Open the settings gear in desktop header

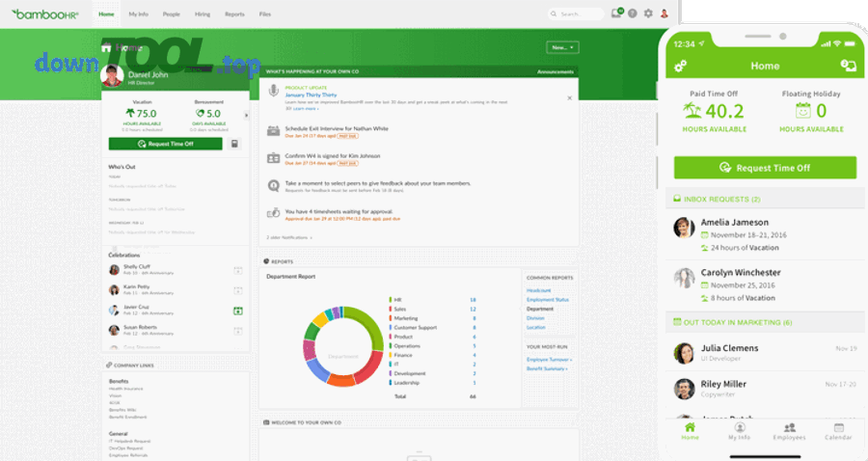pos(648,14)
